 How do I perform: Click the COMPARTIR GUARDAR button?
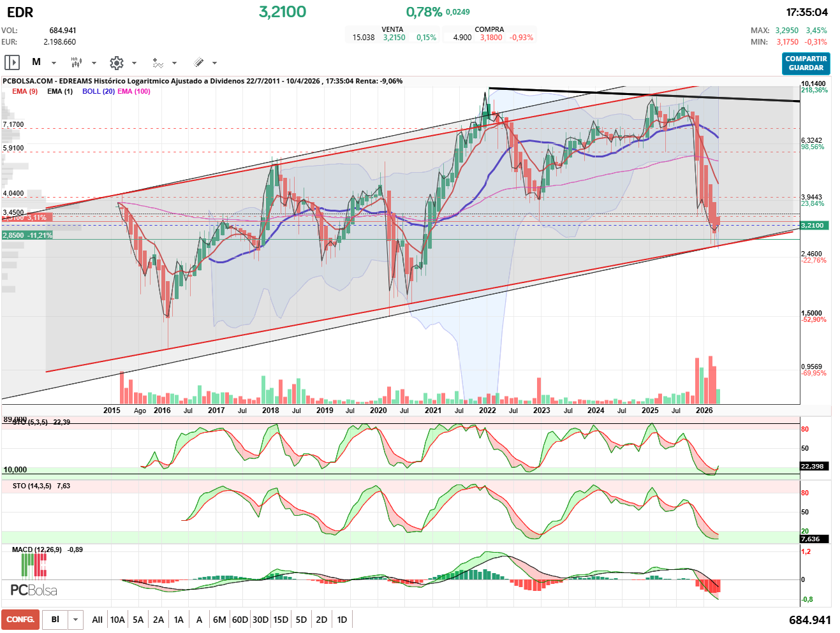tap(806, 63)
